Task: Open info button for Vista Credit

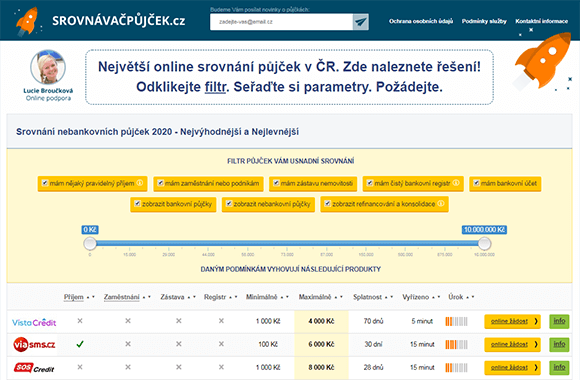Action: [559, 321]
